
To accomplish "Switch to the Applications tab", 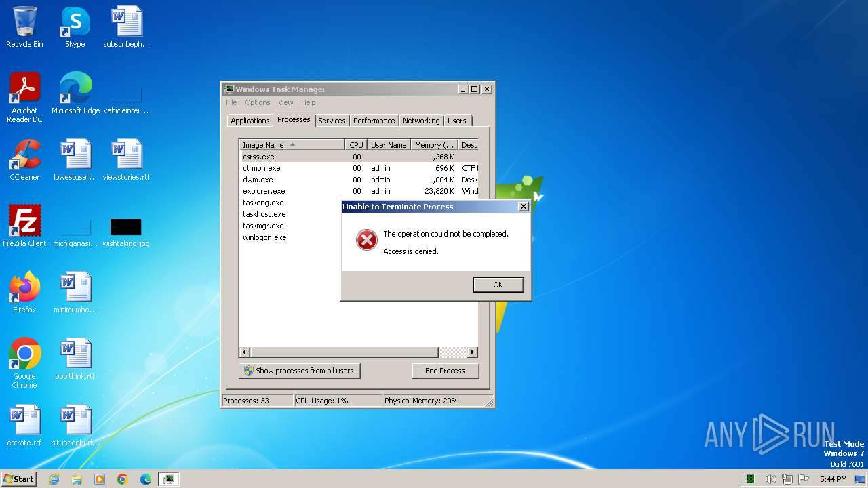I will pos(250,121).
